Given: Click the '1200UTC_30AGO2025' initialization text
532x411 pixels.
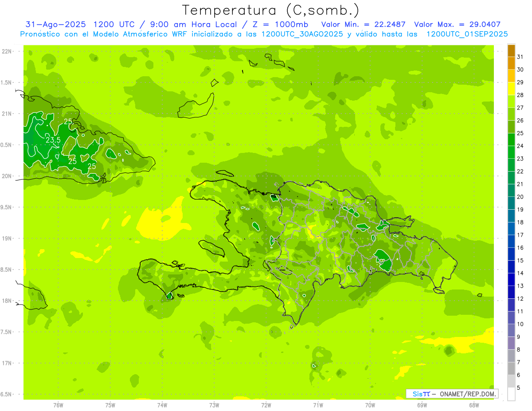Looking at the screenshot, I should (302, 34).
